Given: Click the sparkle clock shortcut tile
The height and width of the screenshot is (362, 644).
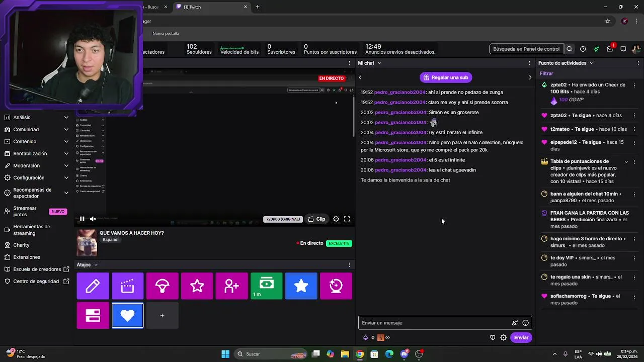Looking at the screenshot, I should click(336, 286).
